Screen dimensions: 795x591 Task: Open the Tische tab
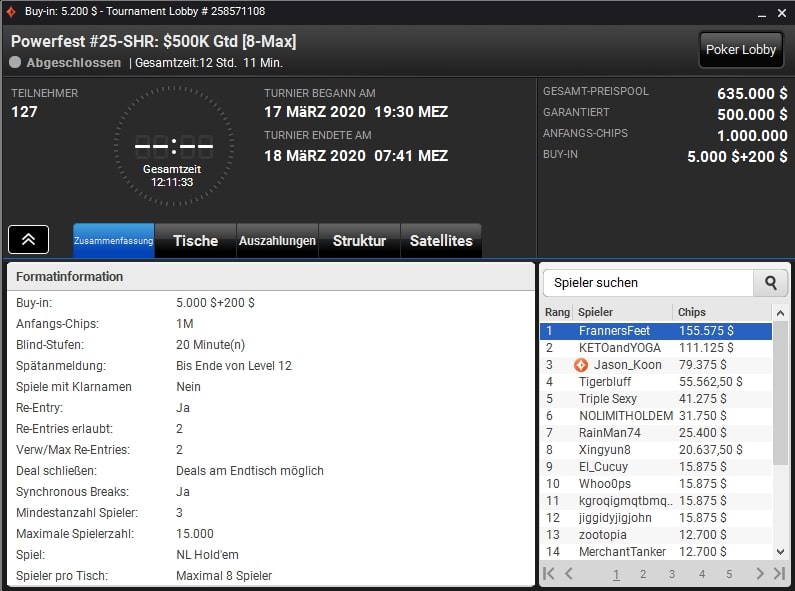click(x=195, y=241)
